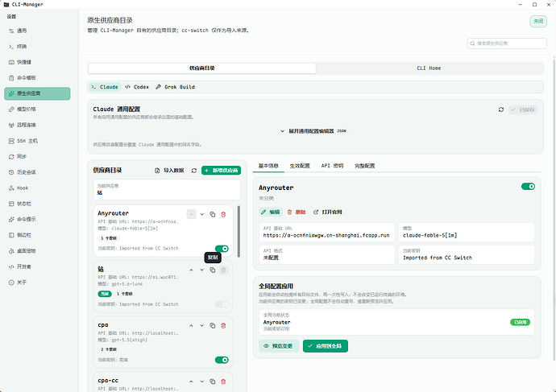Image resolution: width=556 pixels, height=392 pixels.
Task: Open the API 密钥 detail tab
Action: 332,166
